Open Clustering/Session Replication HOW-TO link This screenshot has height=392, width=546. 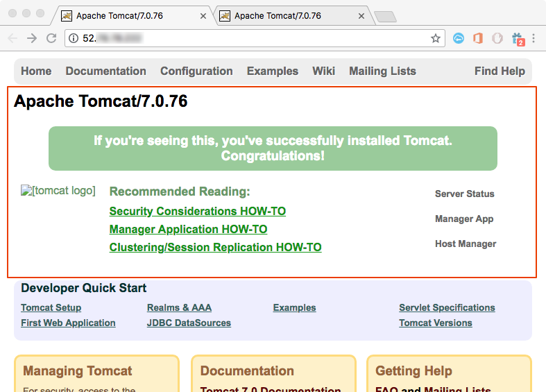point(216,247)
